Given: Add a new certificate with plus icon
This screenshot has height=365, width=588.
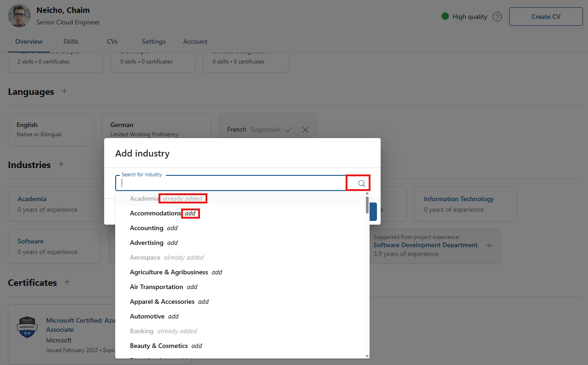Looking at the screenshot, I should pyautogui.click(x=67, y=282).
